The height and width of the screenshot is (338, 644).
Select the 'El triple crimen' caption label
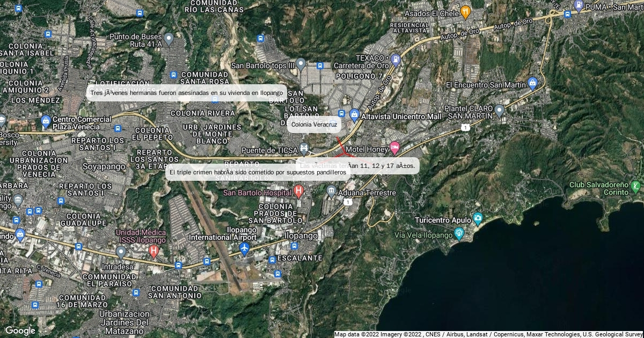[258, 172]
